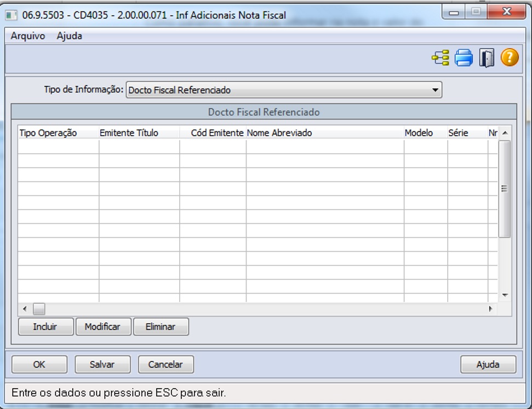
Task: Click the Docto Fiscal Referenciado panel title
Action: click(264, 112)
